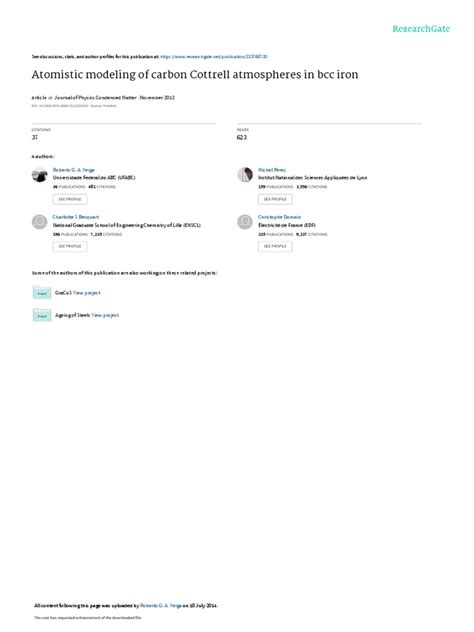Open View project link for Ageing of Steels
Image resolution: width=474 pixels, height=632 pixels.
[105, 315]
